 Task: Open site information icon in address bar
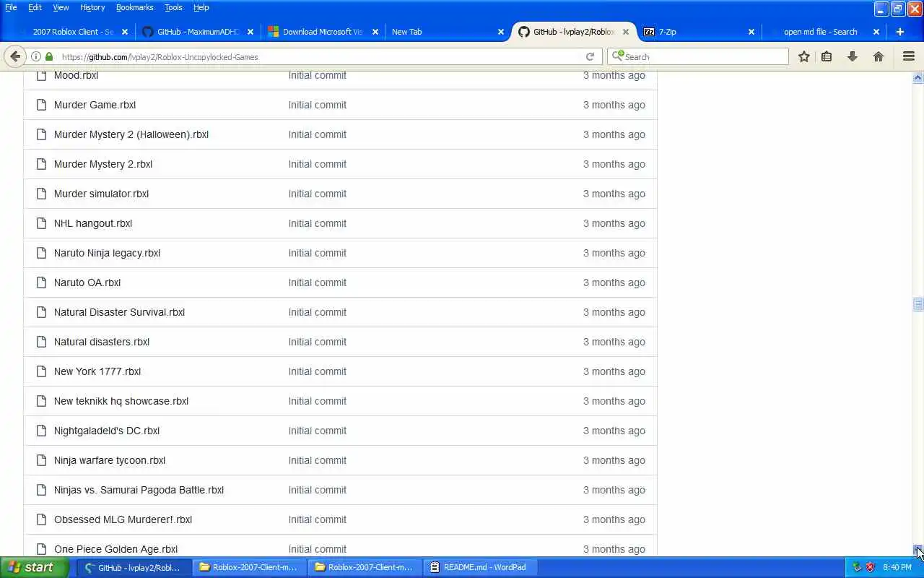[35, 56]
